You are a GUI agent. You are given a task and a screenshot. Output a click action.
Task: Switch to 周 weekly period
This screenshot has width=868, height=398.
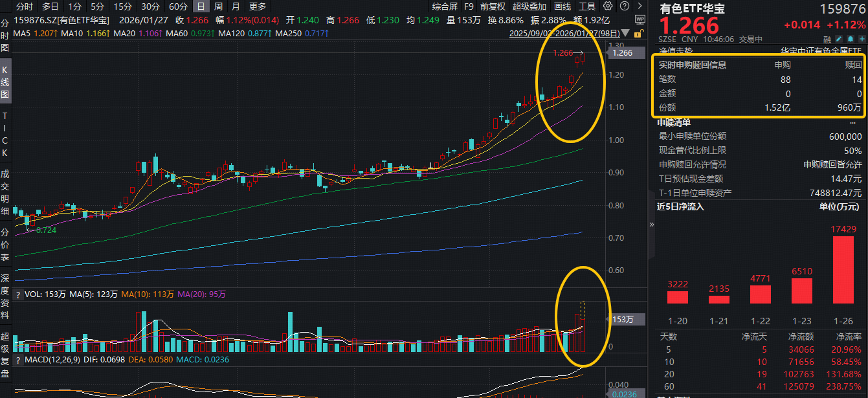pos(218,6)
